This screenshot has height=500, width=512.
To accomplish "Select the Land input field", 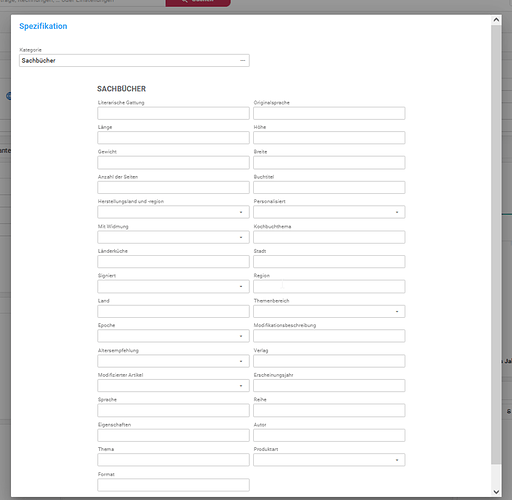I will pos(173,311).
